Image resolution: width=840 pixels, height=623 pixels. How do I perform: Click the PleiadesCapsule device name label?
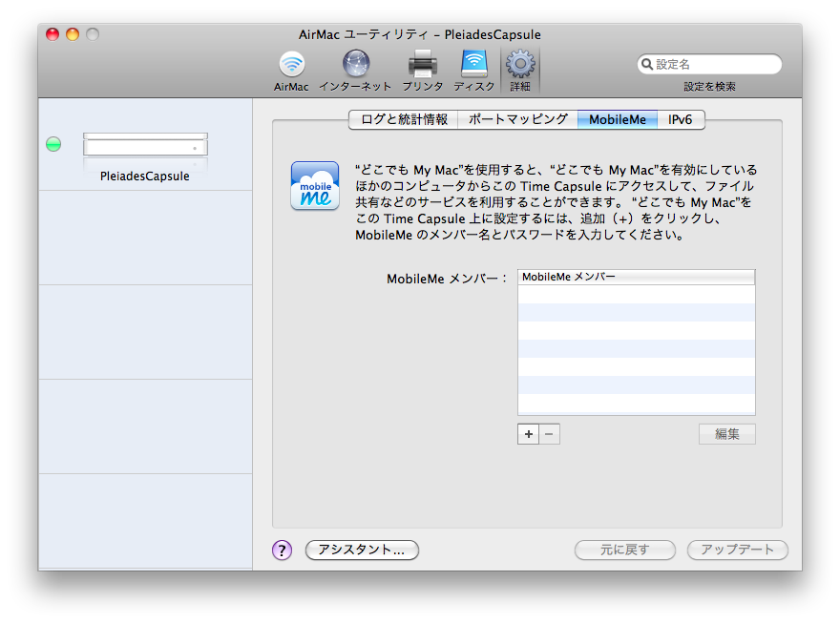(145, 177)
